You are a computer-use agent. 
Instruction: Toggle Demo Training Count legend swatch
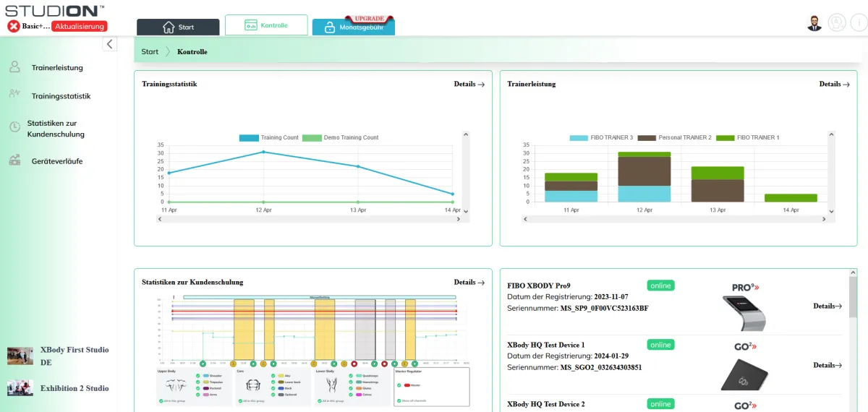pyautogui.click(x=312, y=137)
